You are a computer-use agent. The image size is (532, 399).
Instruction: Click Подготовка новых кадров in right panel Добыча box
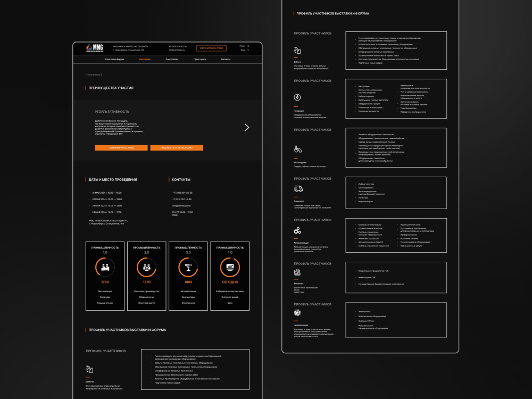370,63
